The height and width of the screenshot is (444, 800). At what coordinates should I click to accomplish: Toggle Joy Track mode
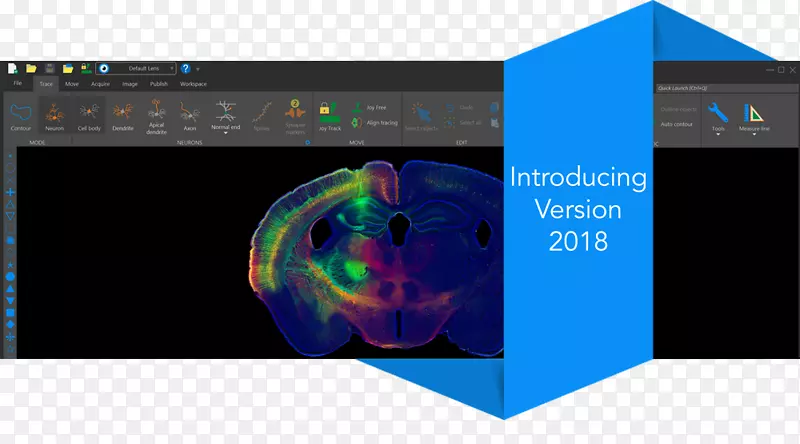click(330, 116)
